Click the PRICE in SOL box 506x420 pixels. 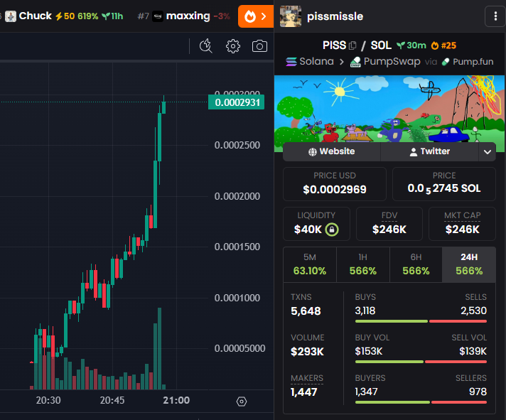click(444, 184)
